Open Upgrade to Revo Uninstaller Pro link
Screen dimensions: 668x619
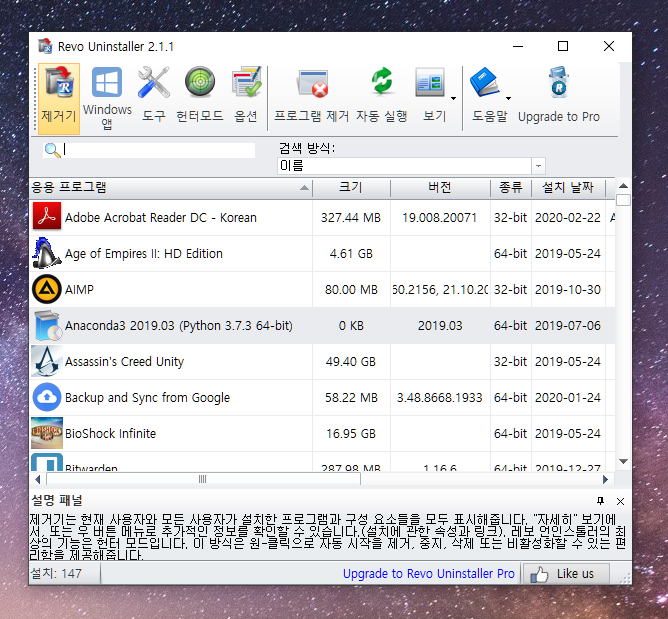click(429, 574)
